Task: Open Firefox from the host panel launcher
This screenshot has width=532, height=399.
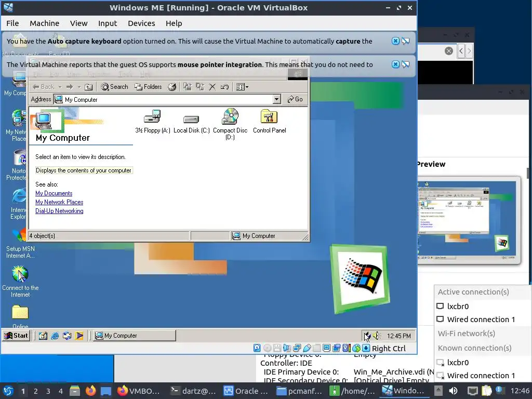Action: click(90, 391)
